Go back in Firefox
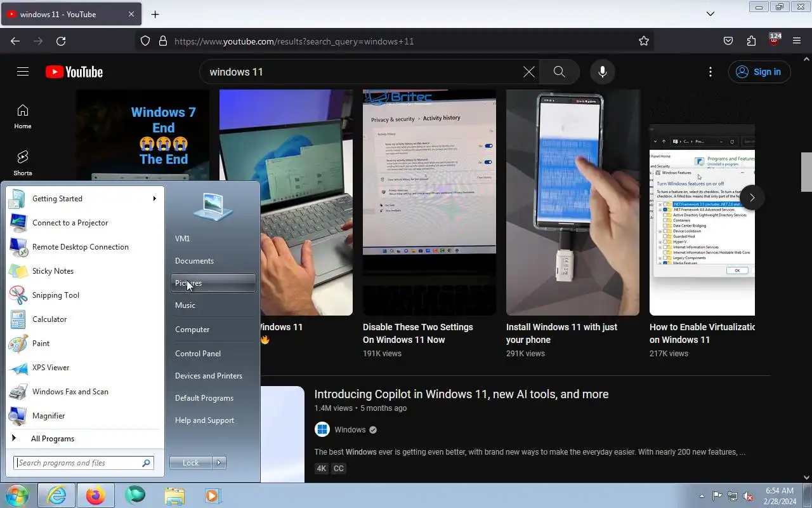Viewport: 812px width, 508px height. pyautogui.click(x=15, y=41)
